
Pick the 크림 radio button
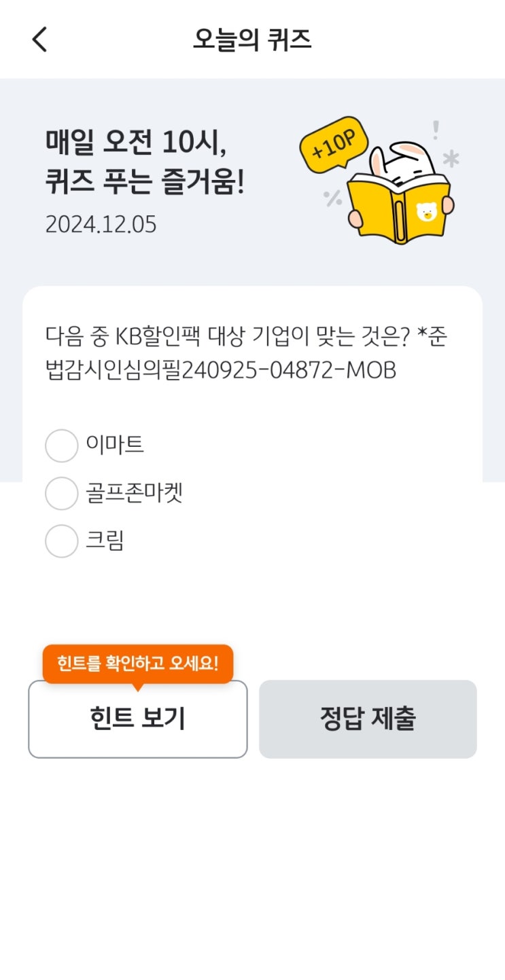61,541
